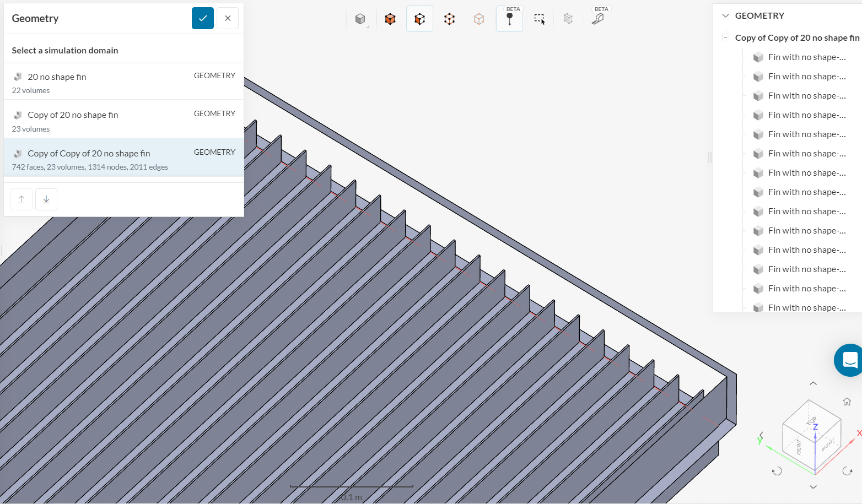Click the downward arrow below the navigation cube
Image resolution: width=862 pixels, height=504 pixels.
pos(813,486)
